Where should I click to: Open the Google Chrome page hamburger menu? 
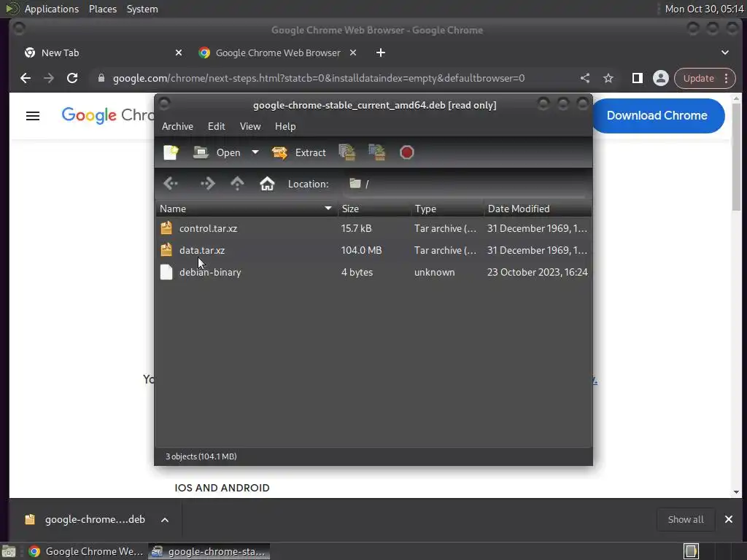pos(33,116)
